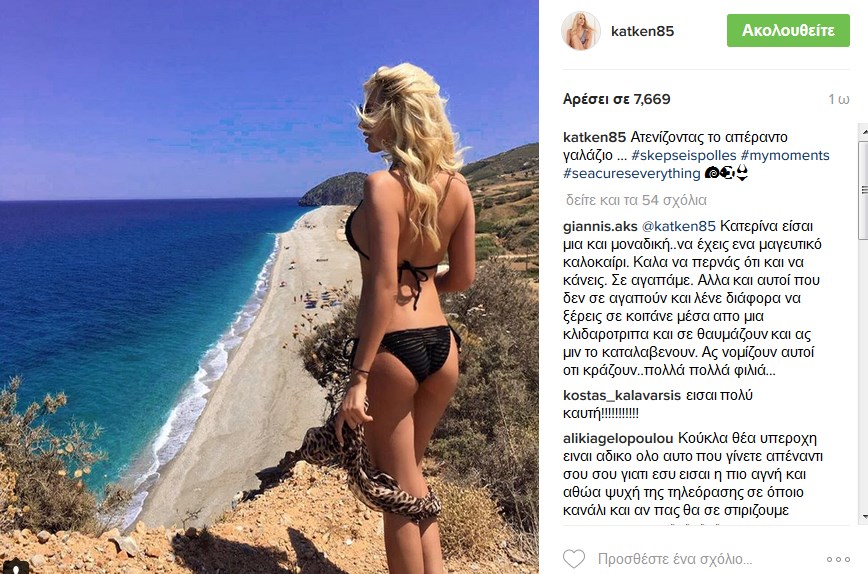Open the three-dots more options menu
Screen dimensions: 868x574
click(838, 560)
